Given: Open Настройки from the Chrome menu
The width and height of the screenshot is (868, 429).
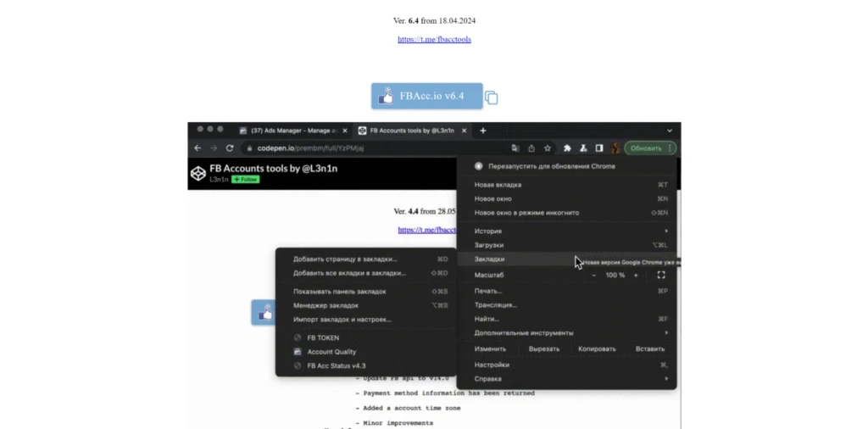Looking at the screenshot, I should (x=567, y=365).
